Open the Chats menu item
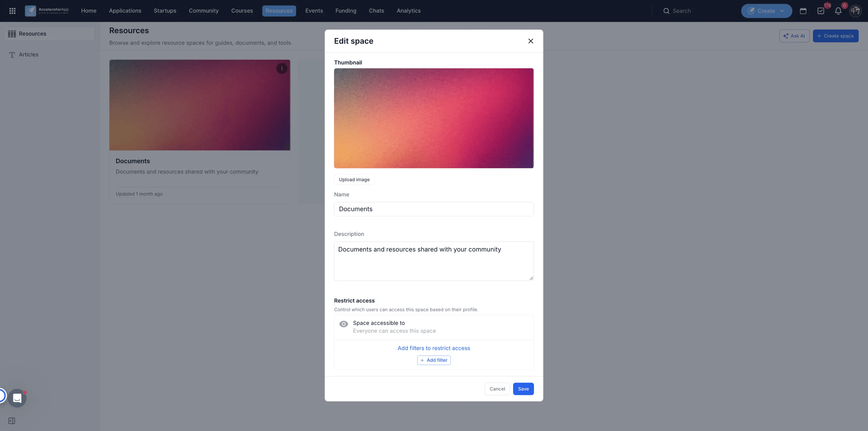The image size is (868, 431). [x=376, y=11]
